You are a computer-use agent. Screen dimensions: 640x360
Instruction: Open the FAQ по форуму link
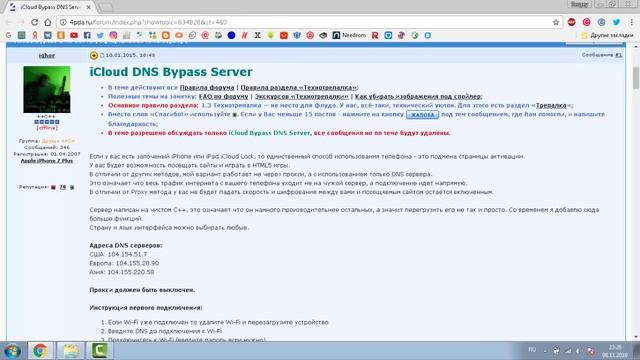pos(223,96)
